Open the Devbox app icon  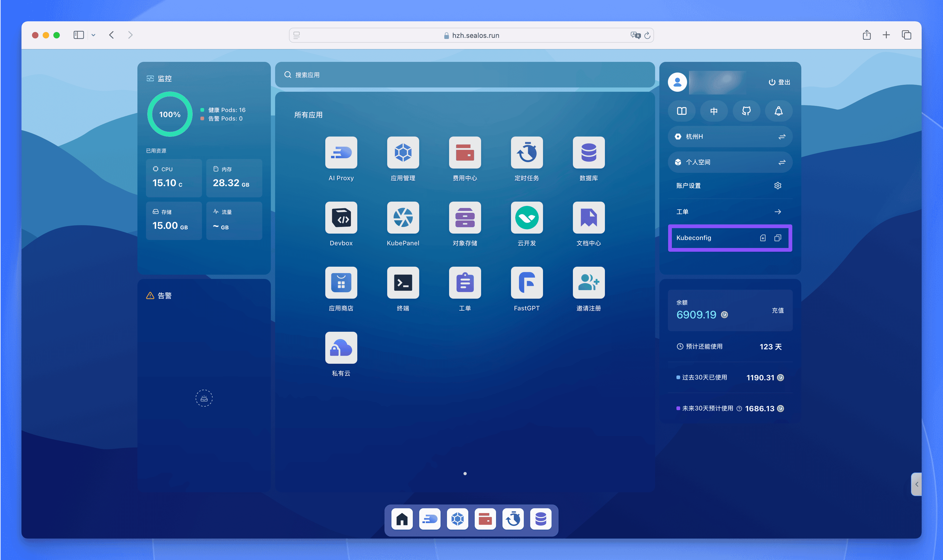click(341, 218)
